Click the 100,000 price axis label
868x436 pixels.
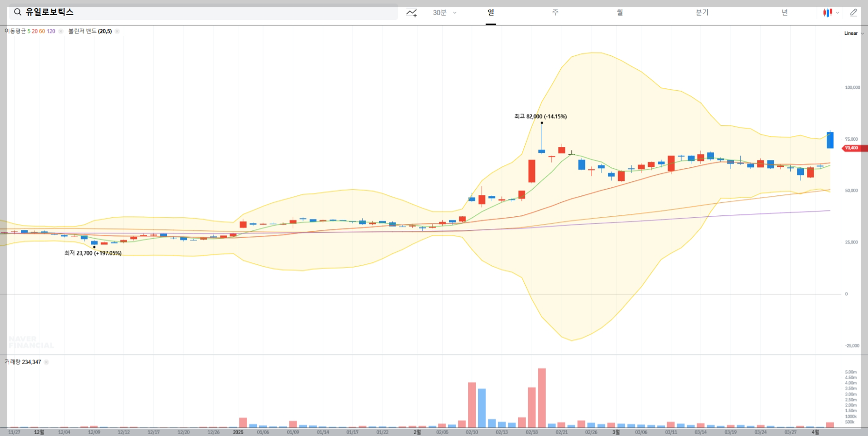coord(852,87)
